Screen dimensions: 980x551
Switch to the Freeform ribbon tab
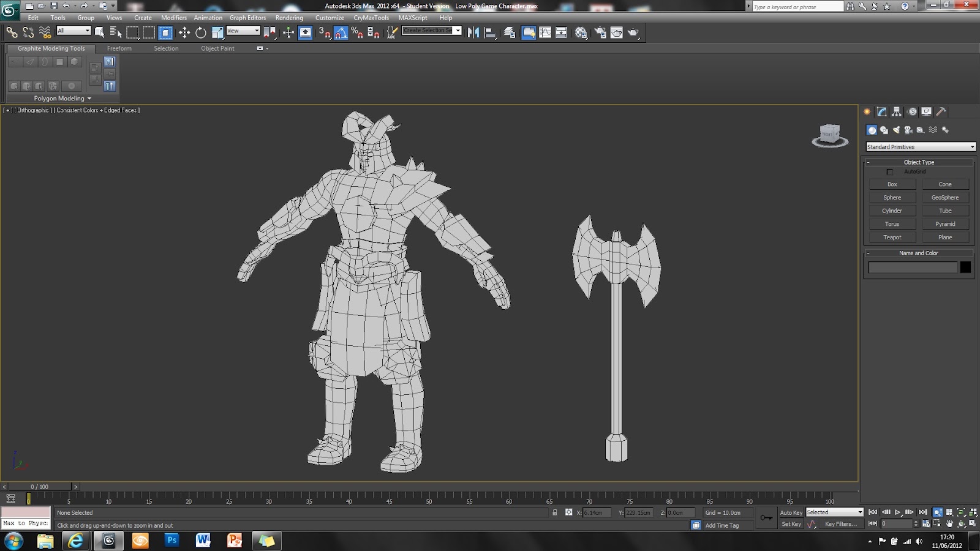119,48
